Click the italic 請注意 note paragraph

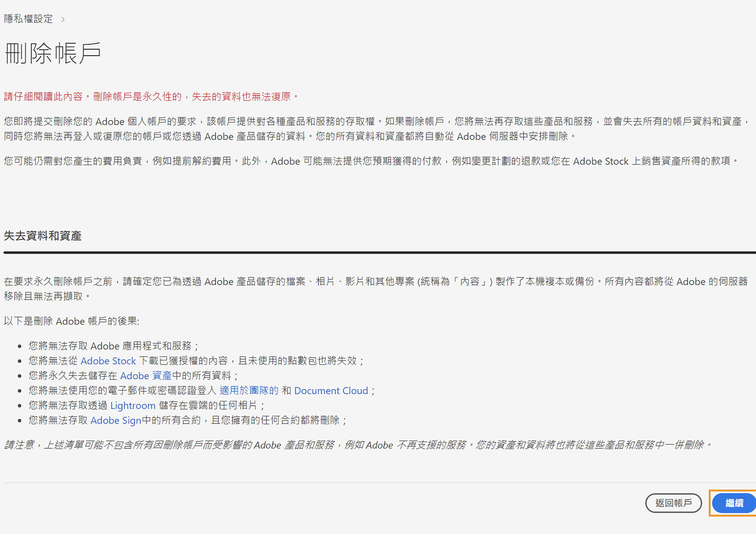pos(357,445)
